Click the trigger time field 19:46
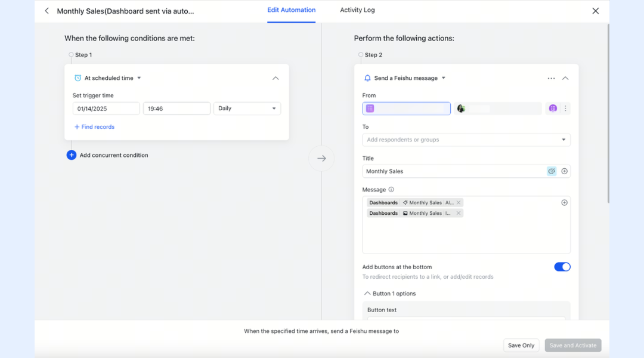The width and height of the screenshot is (644, 358). click(177, 109)
